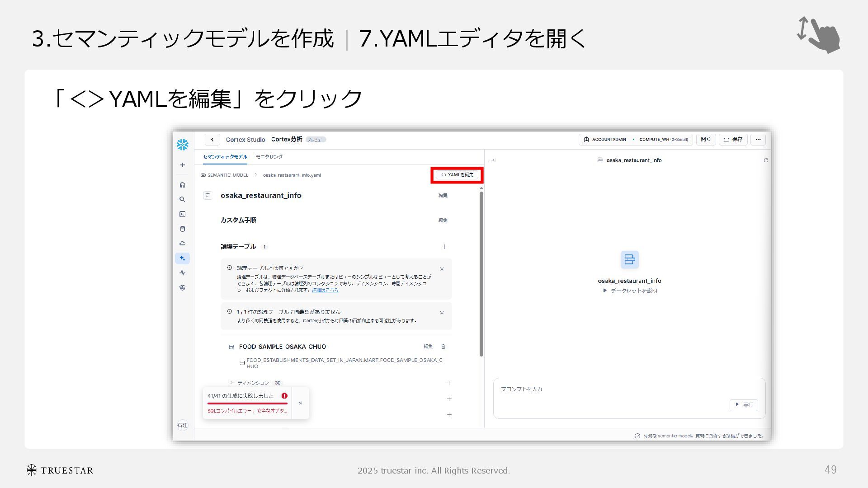Click the 実行 run button
Screen dimensions: 868x488
(744, 405)
